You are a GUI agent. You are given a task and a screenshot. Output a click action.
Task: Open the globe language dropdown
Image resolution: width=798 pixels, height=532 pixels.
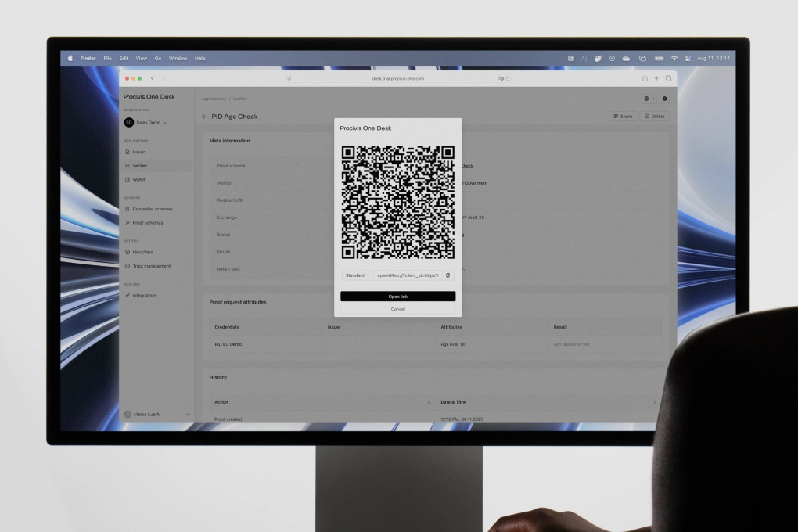pos(649,99)
